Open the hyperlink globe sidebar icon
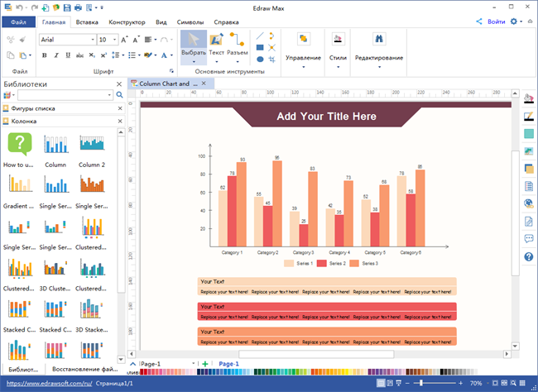The height and width of the screenshot is (392, 538). (529, 203)
